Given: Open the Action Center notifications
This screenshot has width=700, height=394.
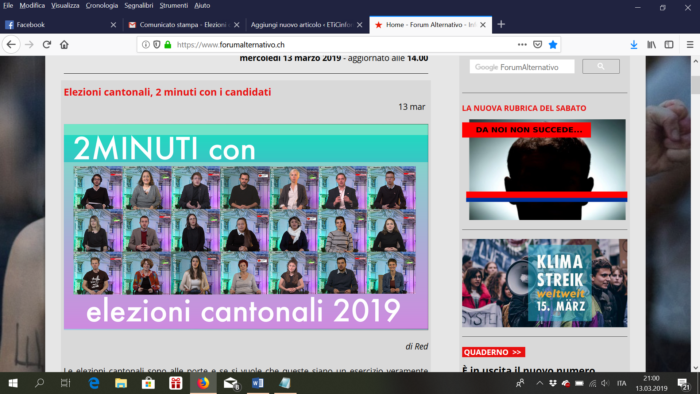Looking at the screenshot, I should tap(683, 383).
